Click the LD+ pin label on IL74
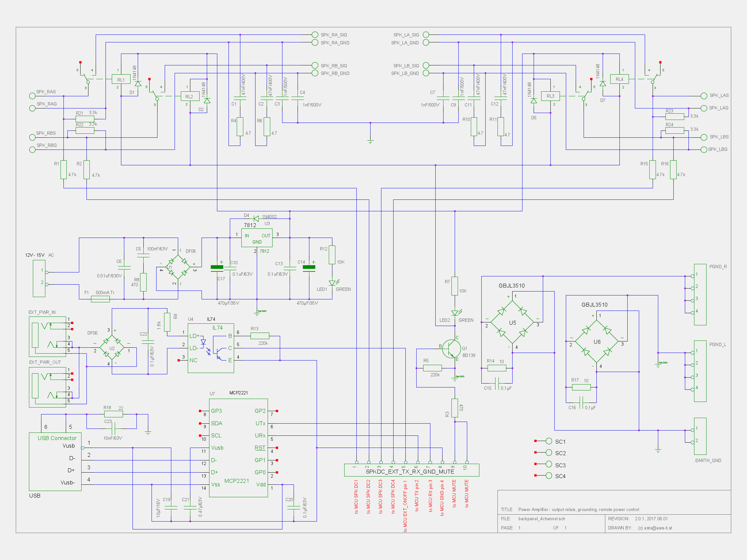Screen dimensions: 747x560 pos(195,336)
